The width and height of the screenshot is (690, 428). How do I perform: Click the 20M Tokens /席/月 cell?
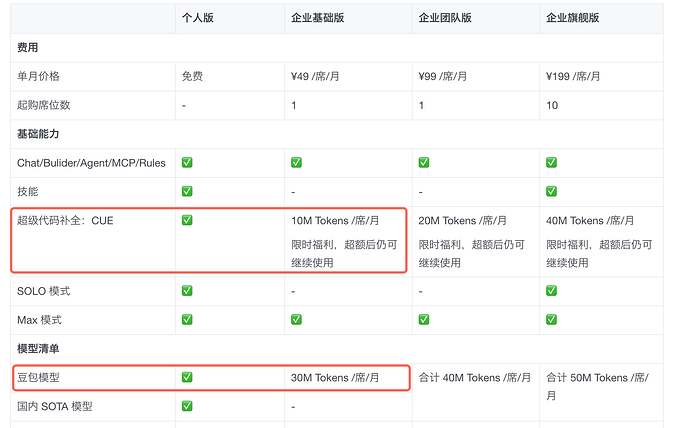(462, 220)
